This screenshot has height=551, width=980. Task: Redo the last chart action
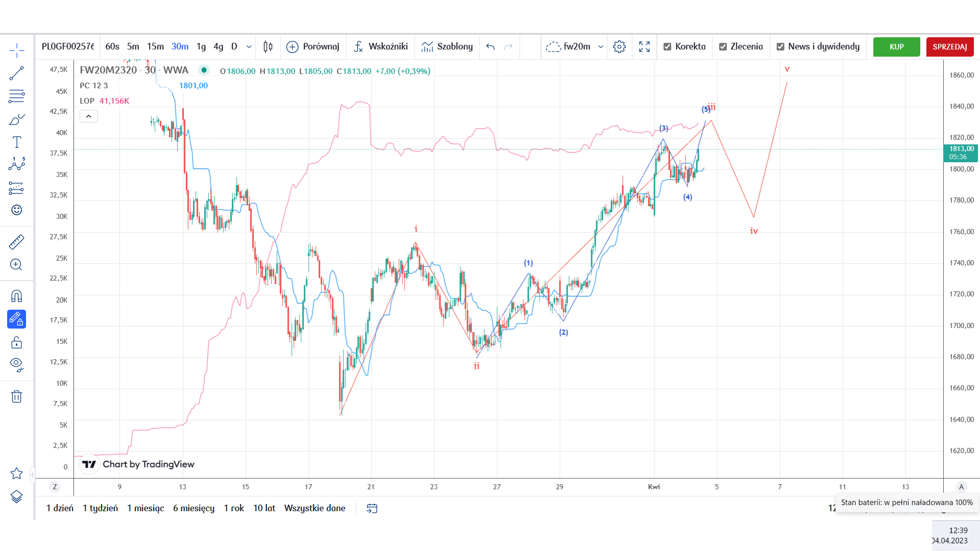(508, 46)
